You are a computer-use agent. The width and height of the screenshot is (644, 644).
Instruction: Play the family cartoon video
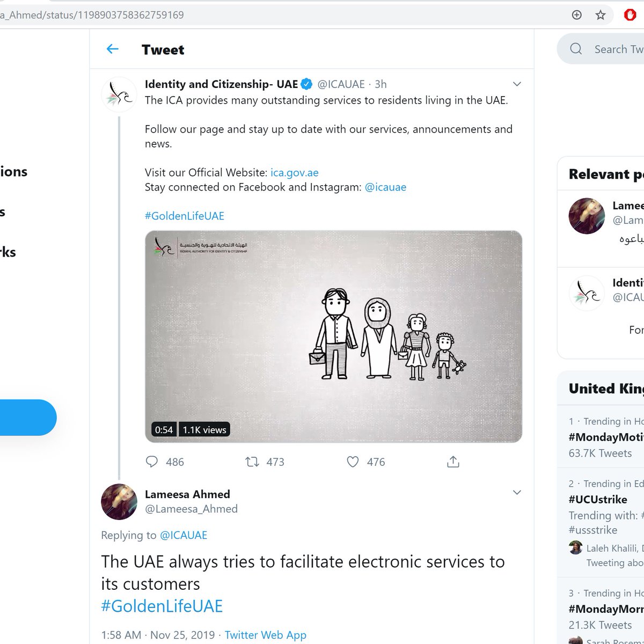pos(333,336)
